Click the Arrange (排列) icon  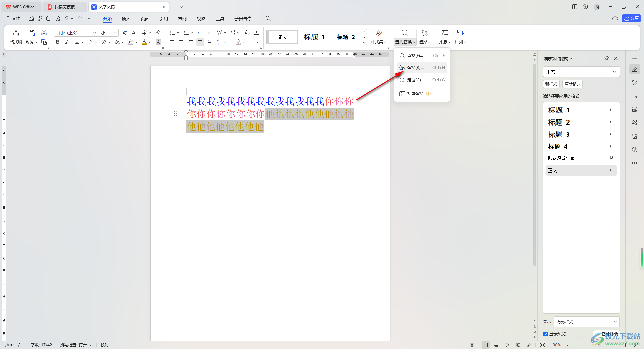[x=461, y=33]
